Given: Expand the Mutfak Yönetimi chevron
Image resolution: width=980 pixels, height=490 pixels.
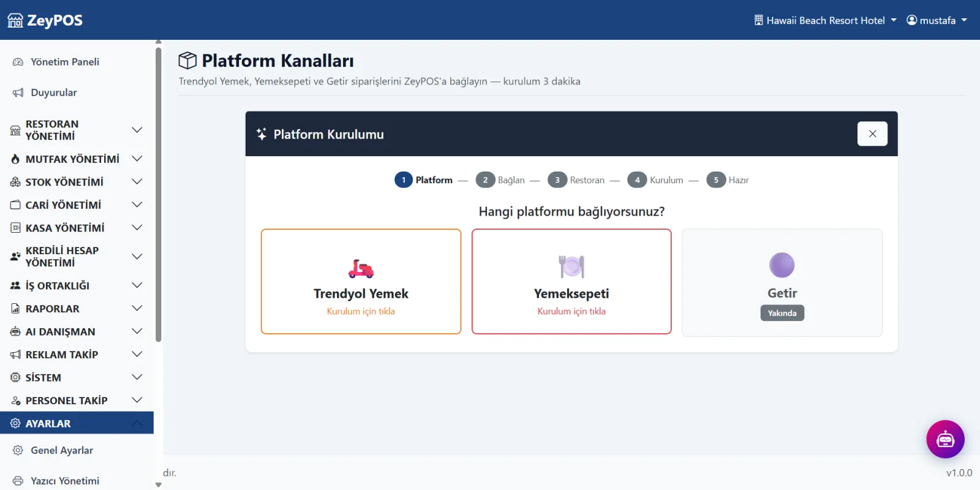Looking at the screenshot, I should [x=137, y=159].
